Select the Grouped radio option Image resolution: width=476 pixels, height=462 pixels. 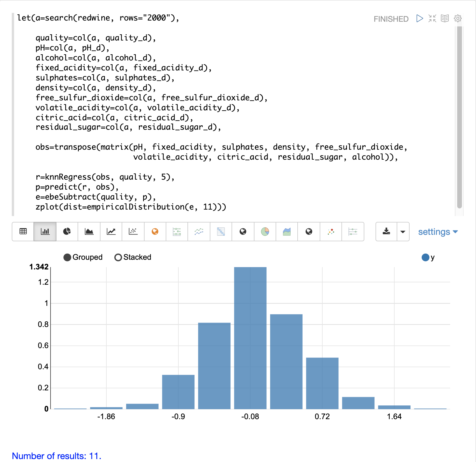click(67, 257)
